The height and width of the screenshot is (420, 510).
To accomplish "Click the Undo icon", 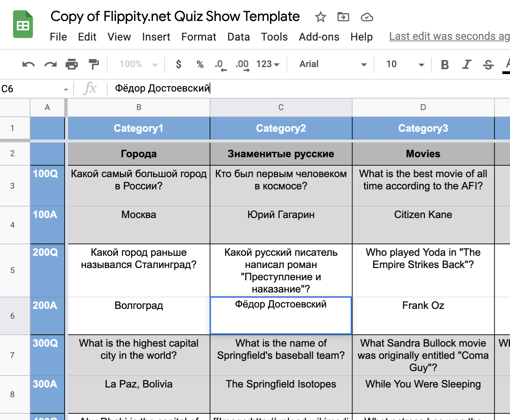I will 28,64.
